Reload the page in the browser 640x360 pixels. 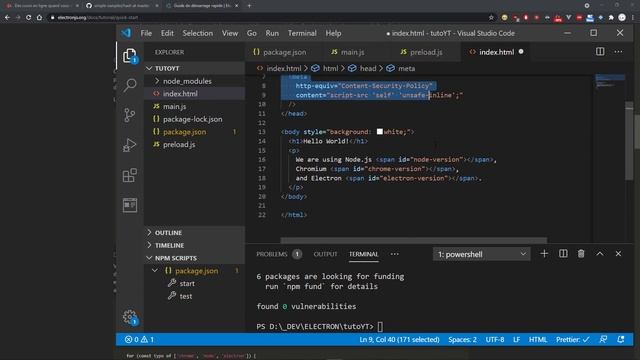(28, 18)
